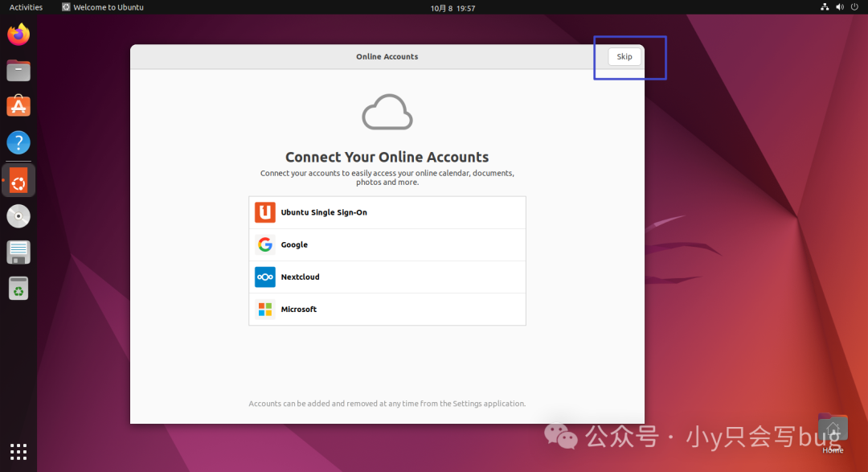Click the cloud illustration graphic
Image resolution: width=868 pixels, height=472 pixels.
[387, 112]
